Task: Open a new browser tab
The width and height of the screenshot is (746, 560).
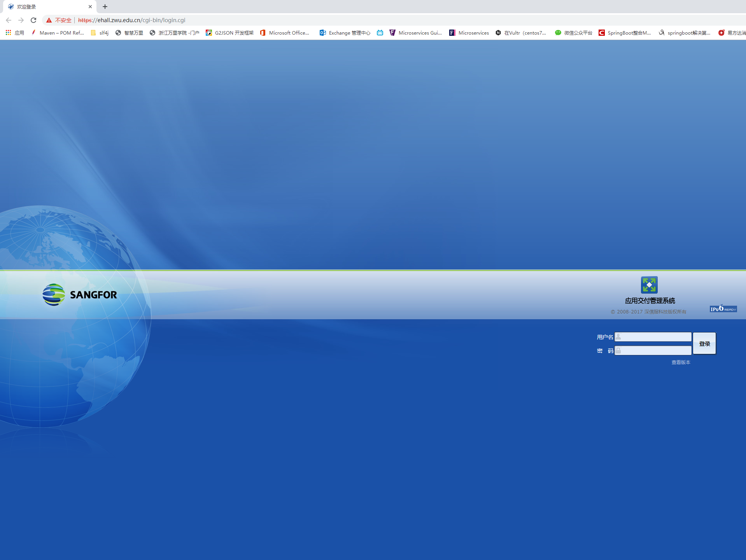Action: 105,7
